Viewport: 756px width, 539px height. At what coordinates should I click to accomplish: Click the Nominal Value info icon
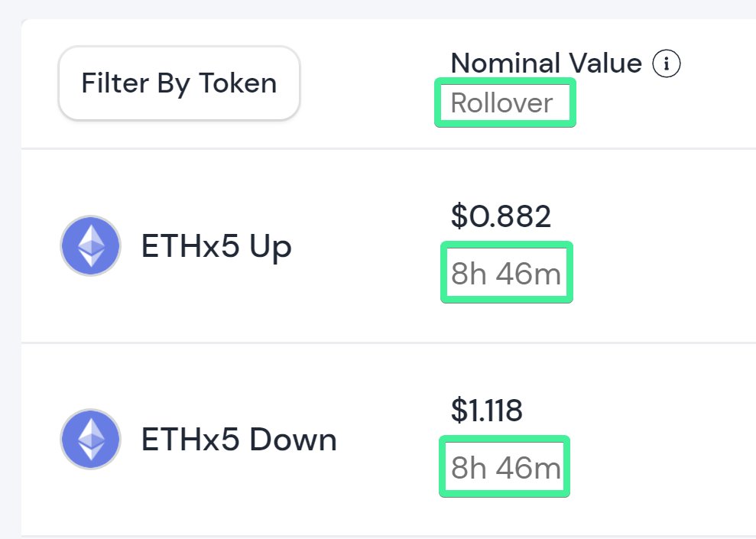click(x=667, y=63)
